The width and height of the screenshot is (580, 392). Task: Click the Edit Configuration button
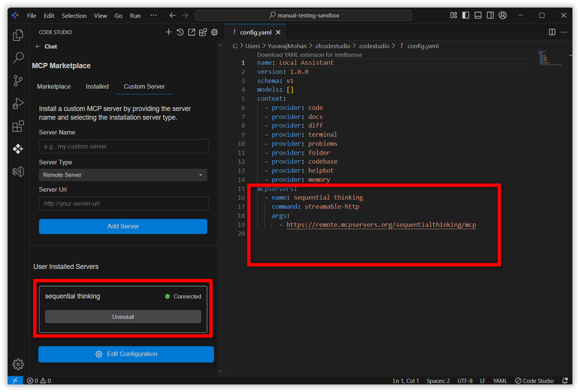[126, 354]
